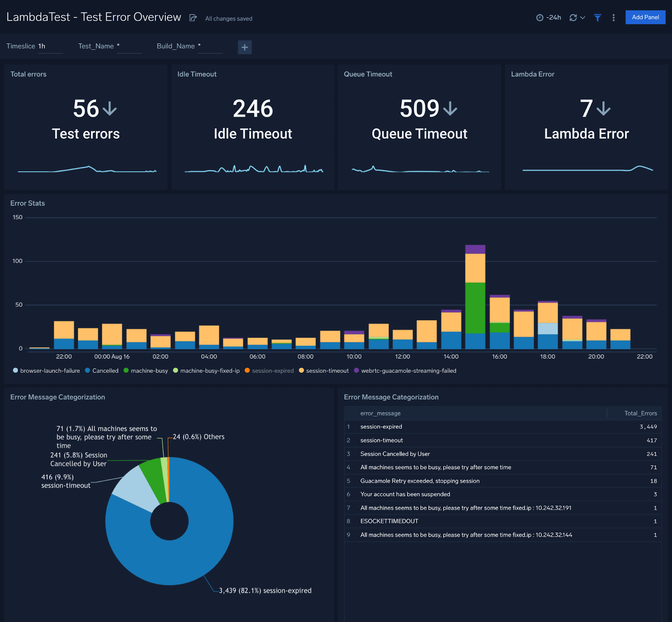
Task: Click the share icon beside the dashboard title
Action: [193, 18]
